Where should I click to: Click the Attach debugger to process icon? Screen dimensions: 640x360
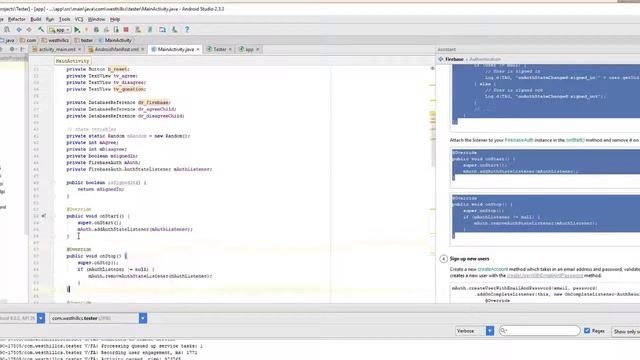point(116,30)
